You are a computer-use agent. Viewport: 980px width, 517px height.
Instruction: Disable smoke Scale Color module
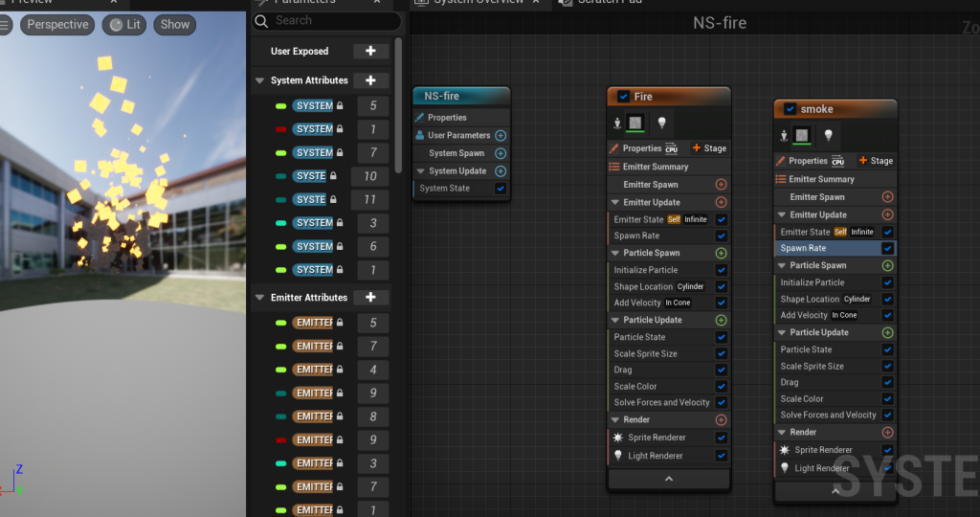coord(887,399)
